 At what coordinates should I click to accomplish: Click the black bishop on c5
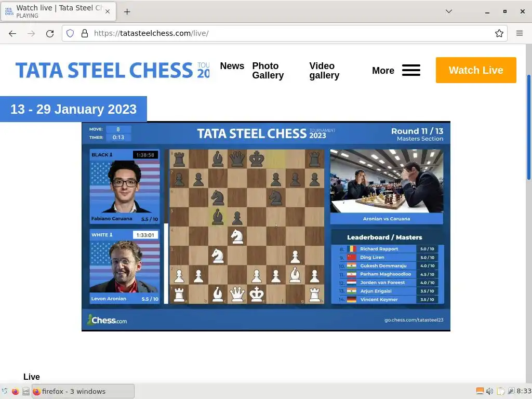218,217
